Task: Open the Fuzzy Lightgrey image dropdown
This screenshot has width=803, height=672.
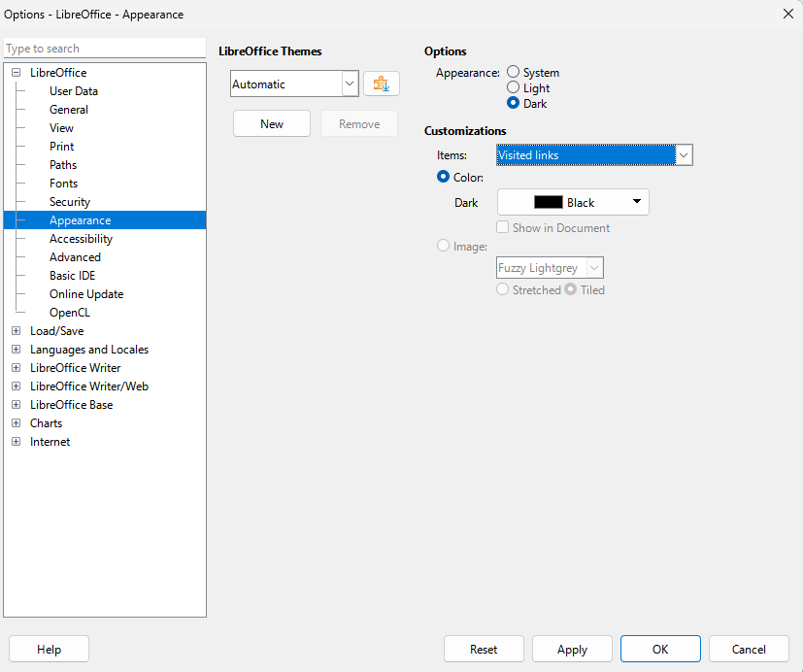Action: click(x=550, y=267)
